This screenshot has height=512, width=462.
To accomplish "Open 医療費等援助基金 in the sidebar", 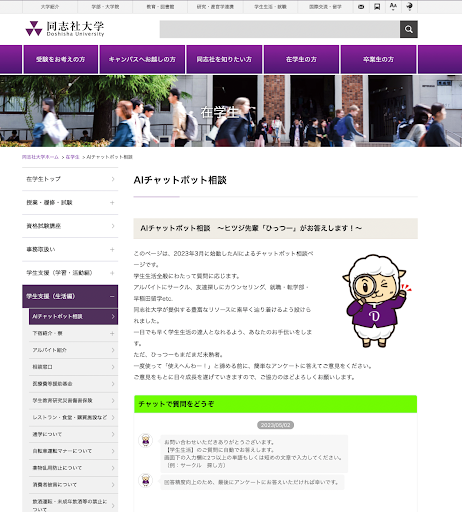I will click(x=73, y=384).
